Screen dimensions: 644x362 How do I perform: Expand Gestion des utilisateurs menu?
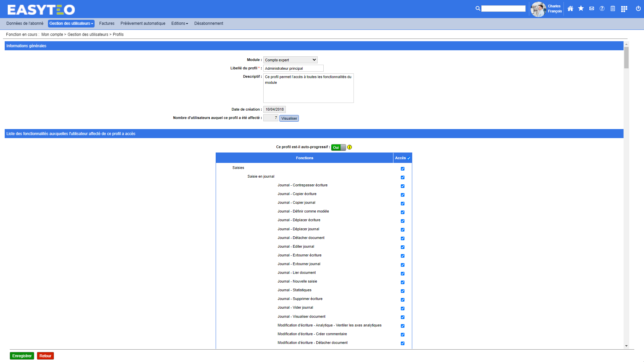click(x=71, y=23)
